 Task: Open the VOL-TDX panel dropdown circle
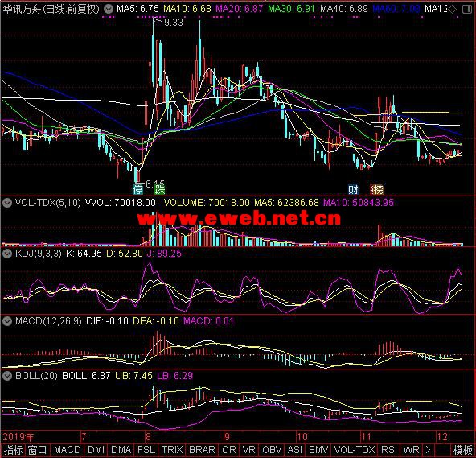click(x=7, y=203)
